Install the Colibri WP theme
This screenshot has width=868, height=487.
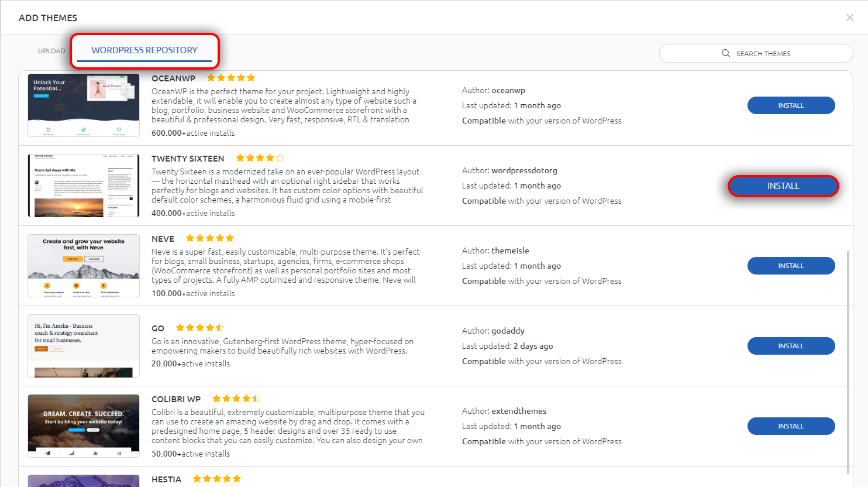coord(791,426)
